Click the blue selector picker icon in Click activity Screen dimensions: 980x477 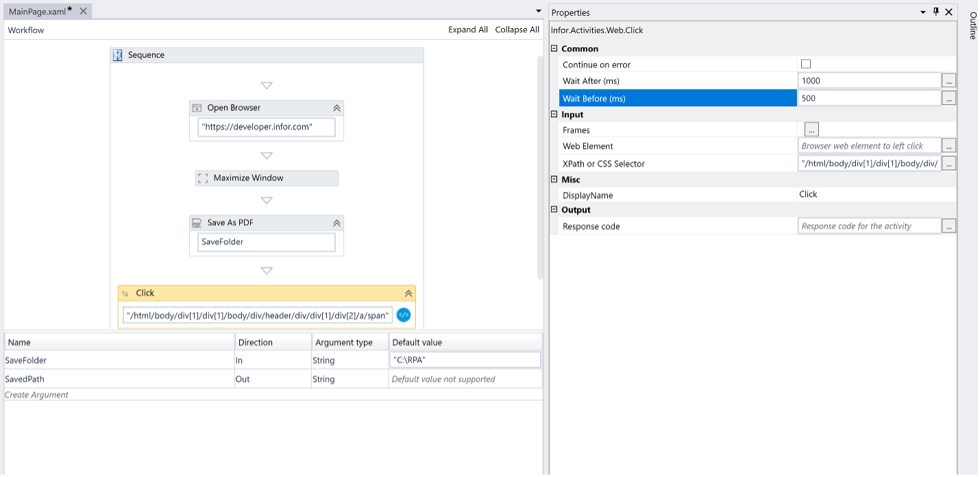[404, 315]
